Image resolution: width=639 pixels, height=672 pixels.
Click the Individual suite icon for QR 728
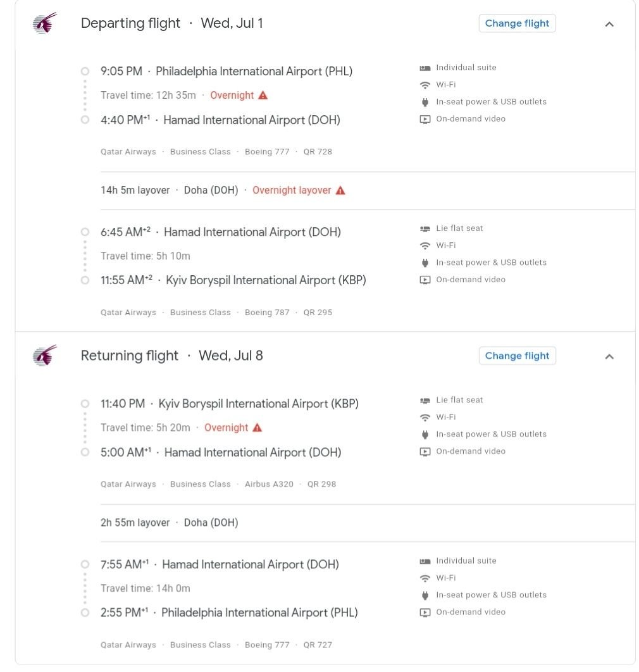(x=425, y=68)
